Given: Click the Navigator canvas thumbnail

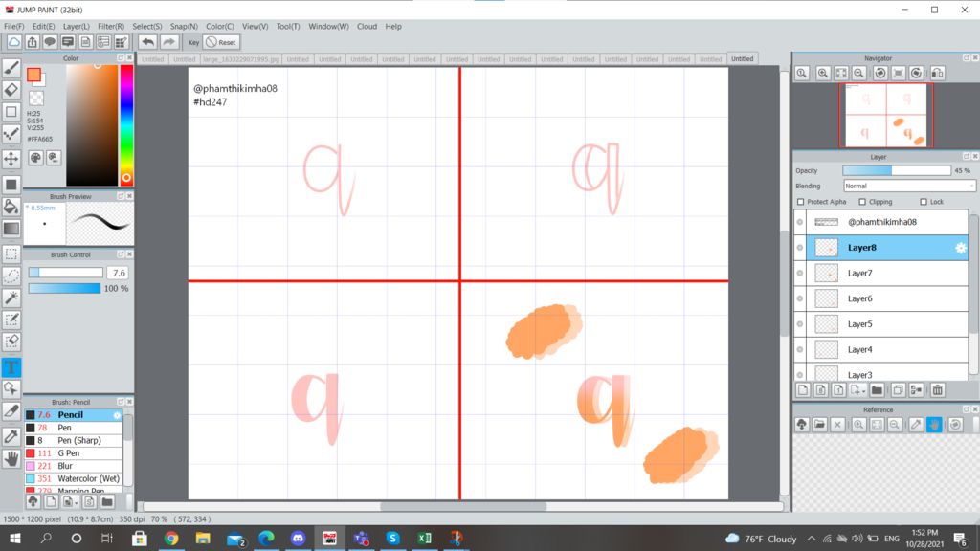Looking at the screenshot, I should [885, 116].
